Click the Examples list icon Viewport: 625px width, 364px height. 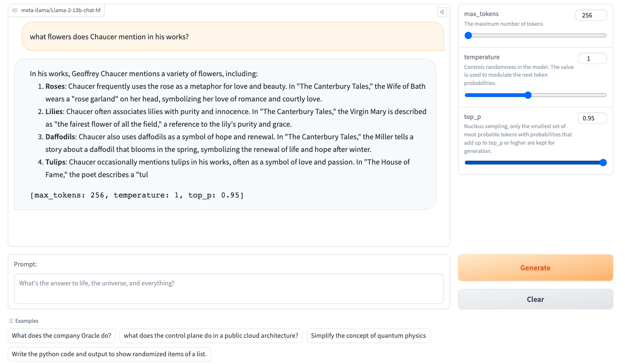click(11, 321)
